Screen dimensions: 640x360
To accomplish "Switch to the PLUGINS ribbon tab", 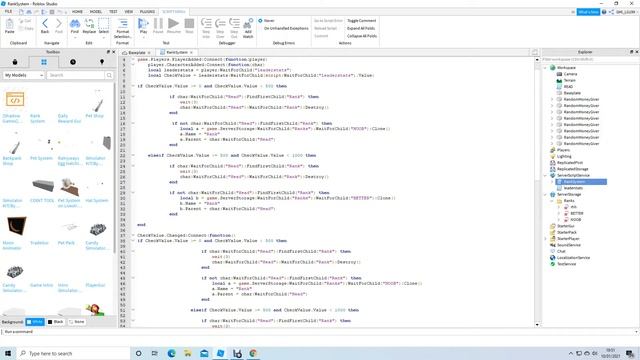I will click(147, 11).
